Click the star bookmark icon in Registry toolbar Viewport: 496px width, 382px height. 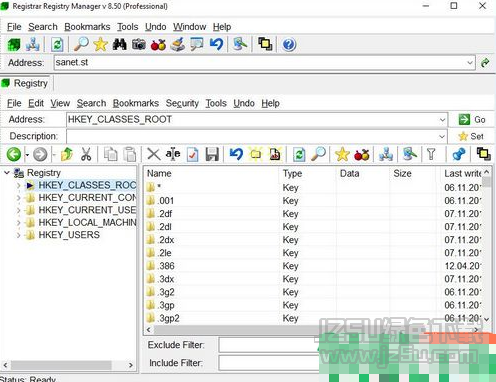click(342, 154)
